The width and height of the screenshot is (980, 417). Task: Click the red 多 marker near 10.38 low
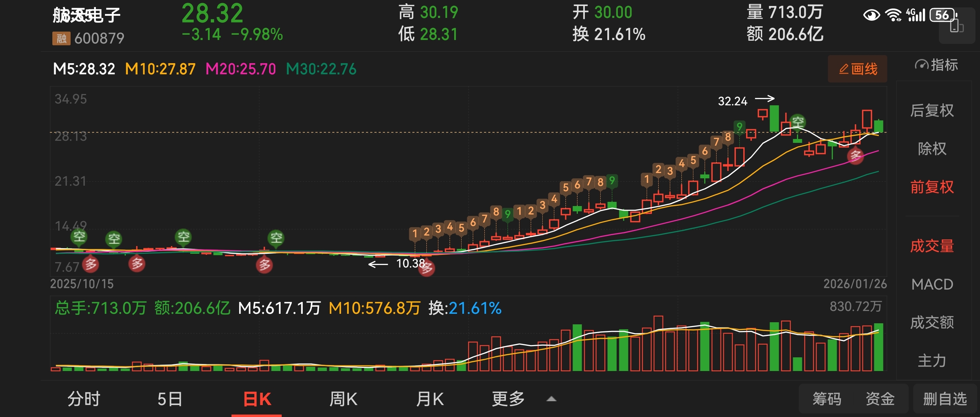pos(427,269)
